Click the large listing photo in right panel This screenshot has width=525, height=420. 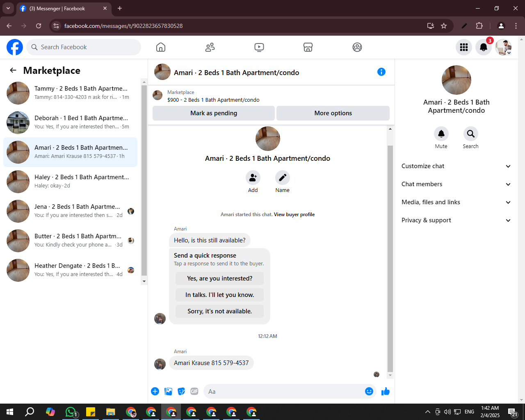(457, 80)
